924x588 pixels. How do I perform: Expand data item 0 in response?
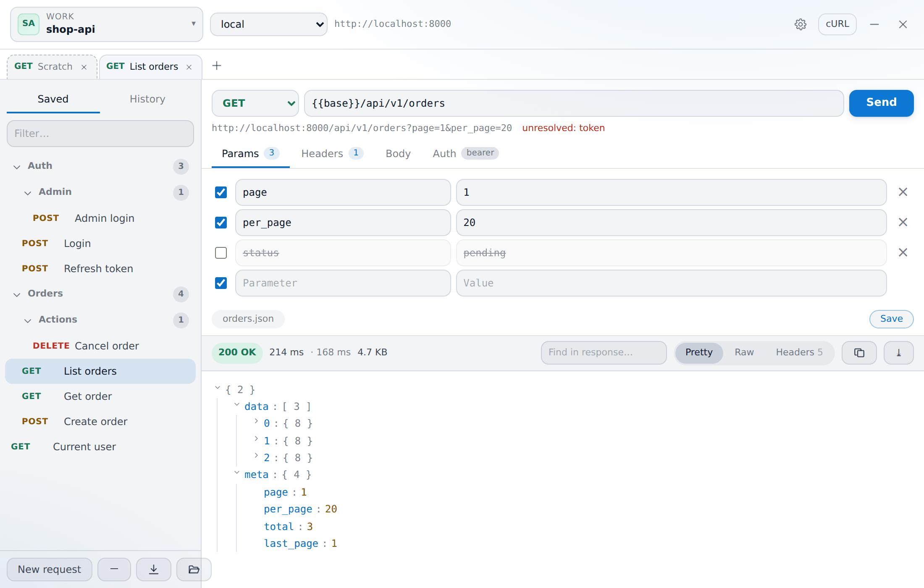(256, 422)
